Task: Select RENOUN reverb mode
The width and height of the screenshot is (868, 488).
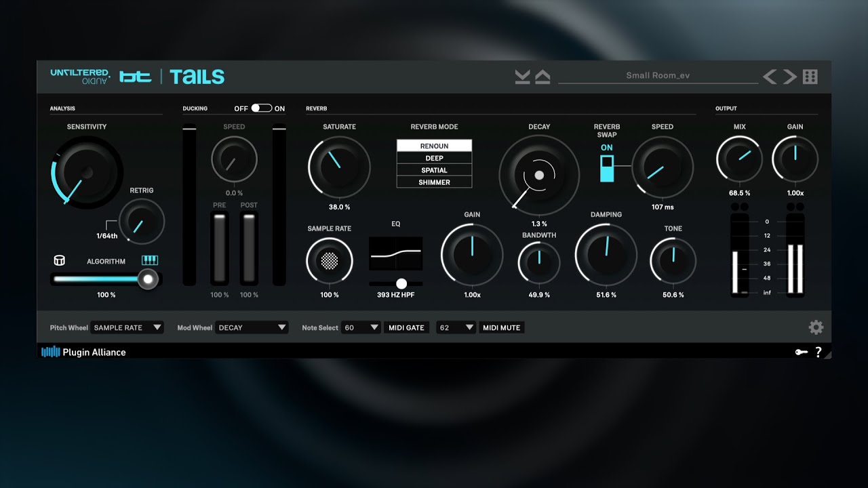Action: tap(434, 146)
